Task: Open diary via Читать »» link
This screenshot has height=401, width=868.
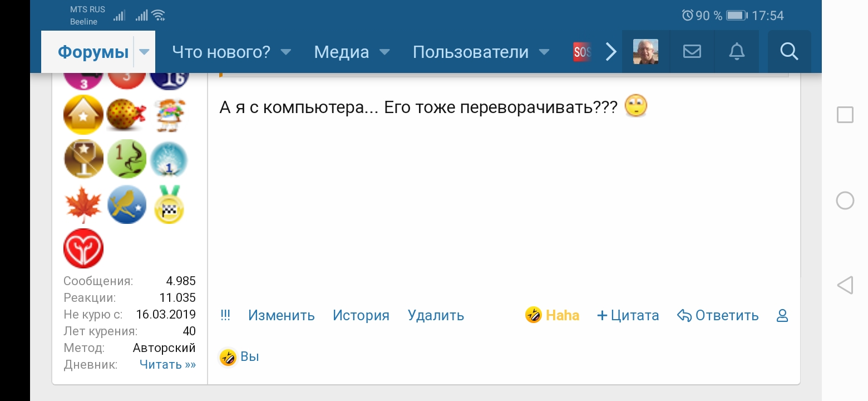Action: (x=167, y=365)
